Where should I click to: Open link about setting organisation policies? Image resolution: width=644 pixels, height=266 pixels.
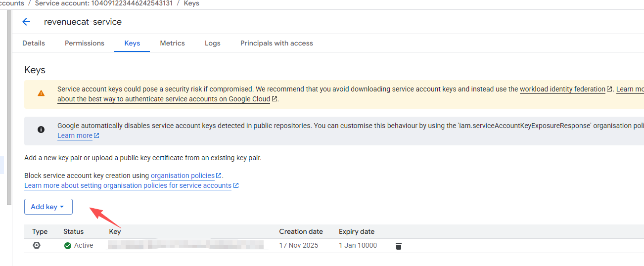click(x=128, y=185)
